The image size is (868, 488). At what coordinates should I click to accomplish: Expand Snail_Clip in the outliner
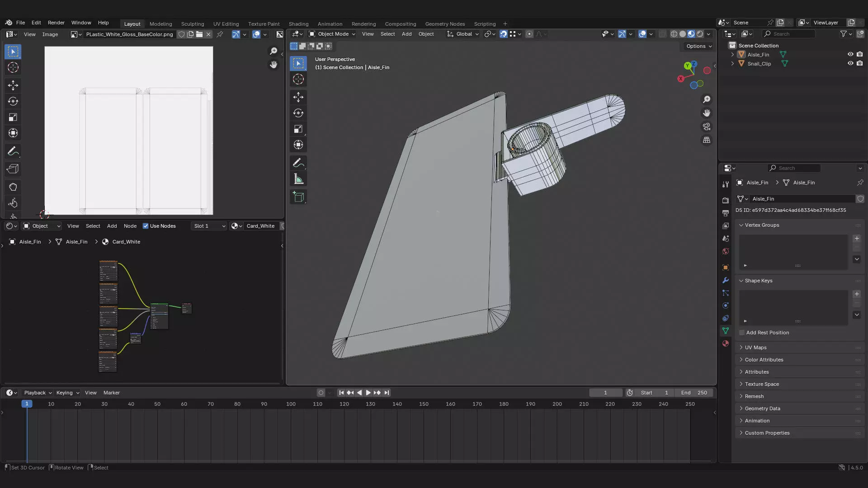(x=732, y=63)
